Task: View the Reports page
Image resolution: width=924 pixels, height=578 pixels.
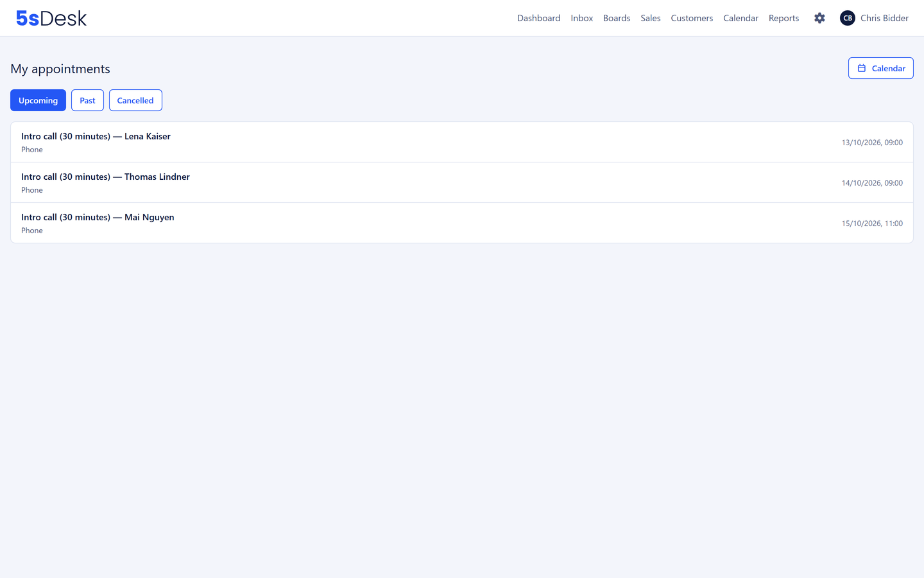Action: [784, 18]
